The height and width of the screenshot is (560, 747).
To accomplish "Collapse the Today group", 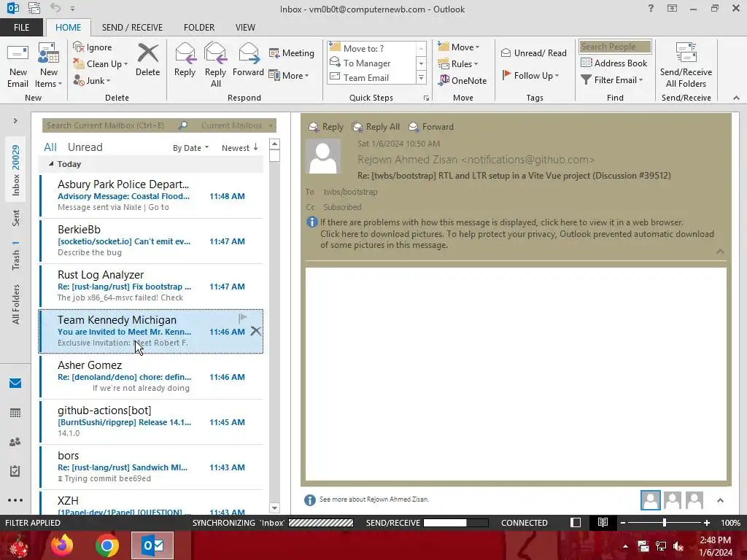I will (51, 164).
